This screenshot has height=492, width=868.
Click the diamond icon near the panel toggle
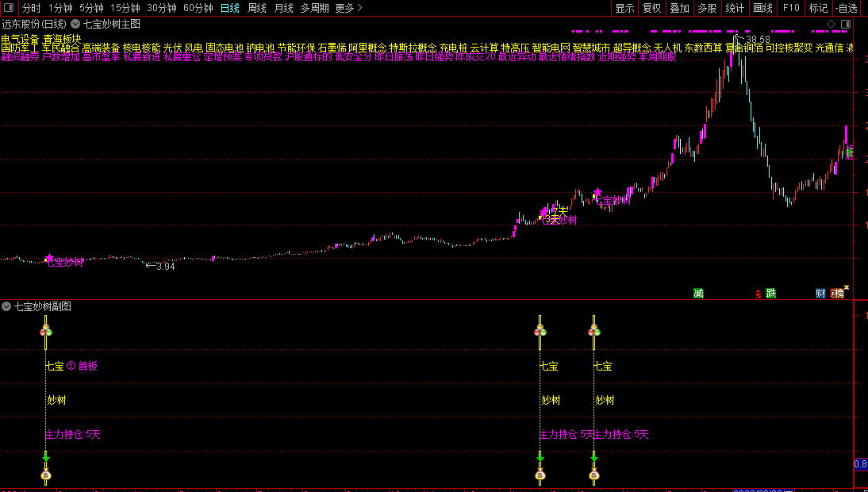[x=831, y=24]
